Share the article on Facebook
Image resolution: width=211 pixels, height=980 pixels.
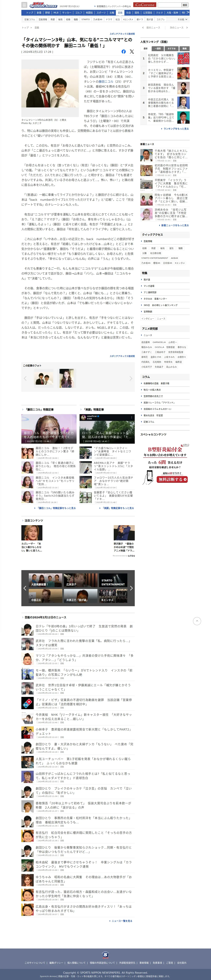[x=123, y=51]
